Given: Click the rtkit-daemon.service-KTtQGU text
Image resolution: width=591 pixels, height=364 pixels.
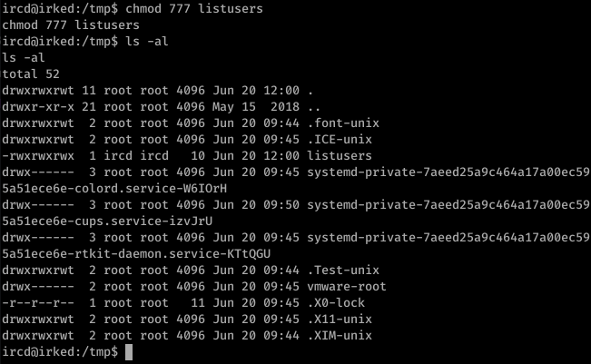Looking at the screenshot, I should pos(172,253).
